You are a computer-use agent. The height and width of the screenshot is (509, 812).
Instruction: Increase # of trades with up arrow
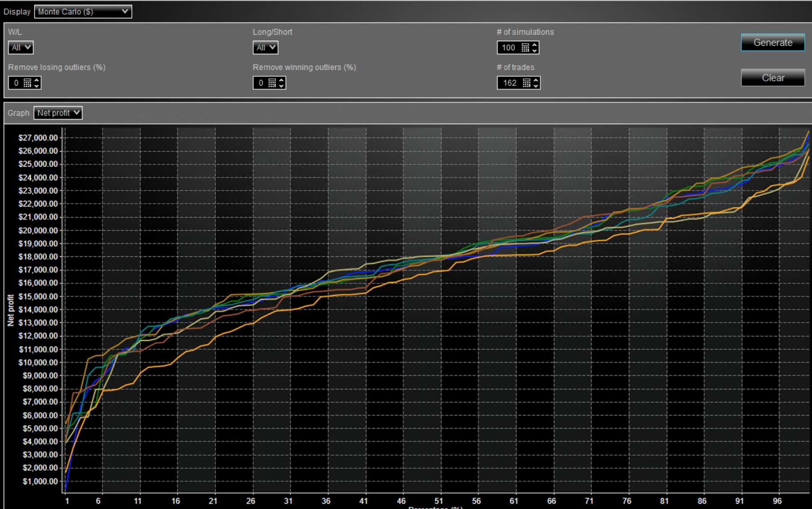point(536,80)
